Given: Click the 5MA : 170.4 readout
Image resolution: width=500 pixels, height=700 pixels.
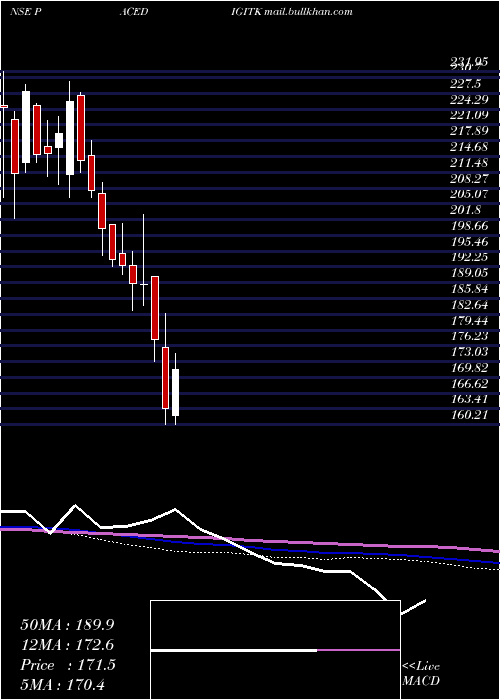Looking at the screenshot, I should click(62, 684).
